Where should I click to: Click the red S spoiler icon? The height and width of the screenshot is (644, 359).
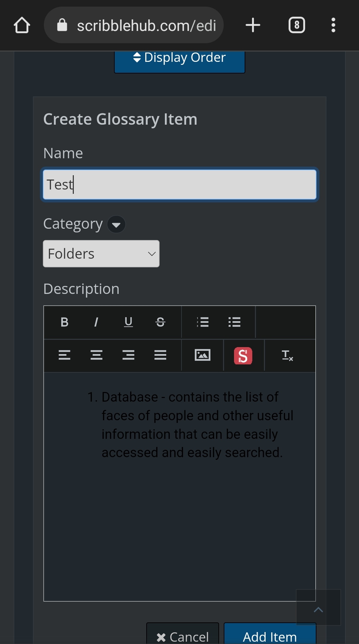[x=243, y=356]
